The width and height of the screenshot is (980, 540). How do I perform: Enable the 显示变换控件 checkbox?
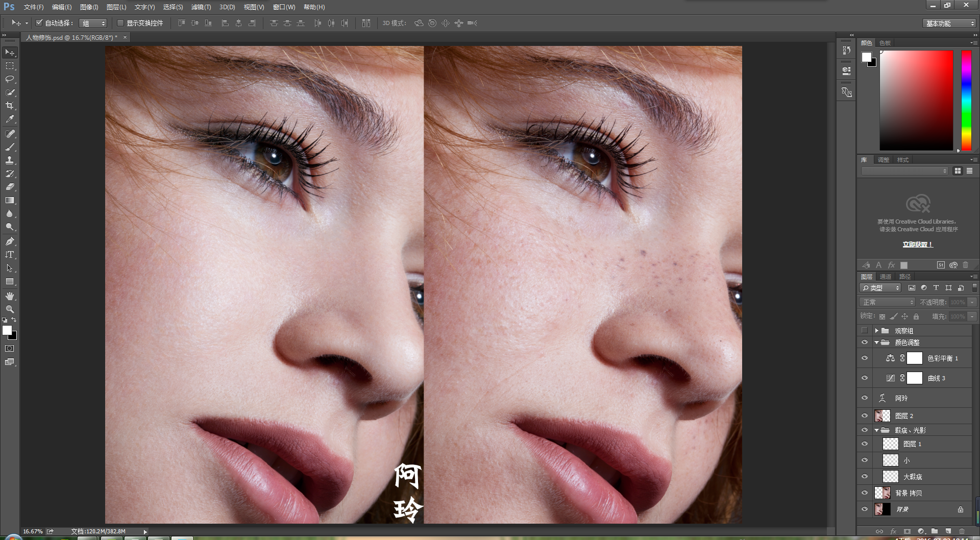120,23
